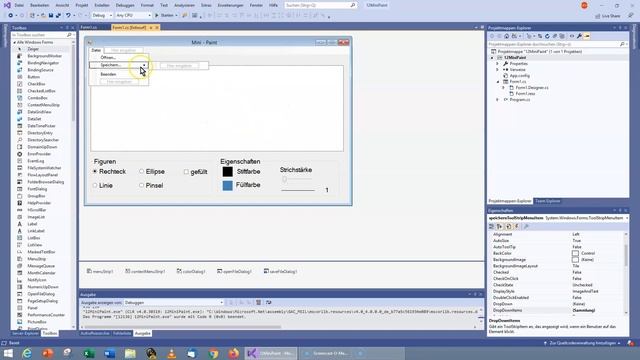Image resolution: width=640 pixels, height=360 pixels.
Task: Select colorDialog1 in the component tray
Action: tap(191, 271)
